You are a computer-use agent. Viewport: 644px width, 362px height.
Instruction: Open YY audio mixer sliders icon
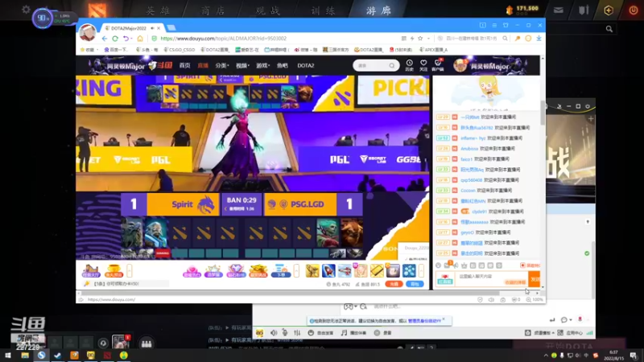tap(297, 333)
